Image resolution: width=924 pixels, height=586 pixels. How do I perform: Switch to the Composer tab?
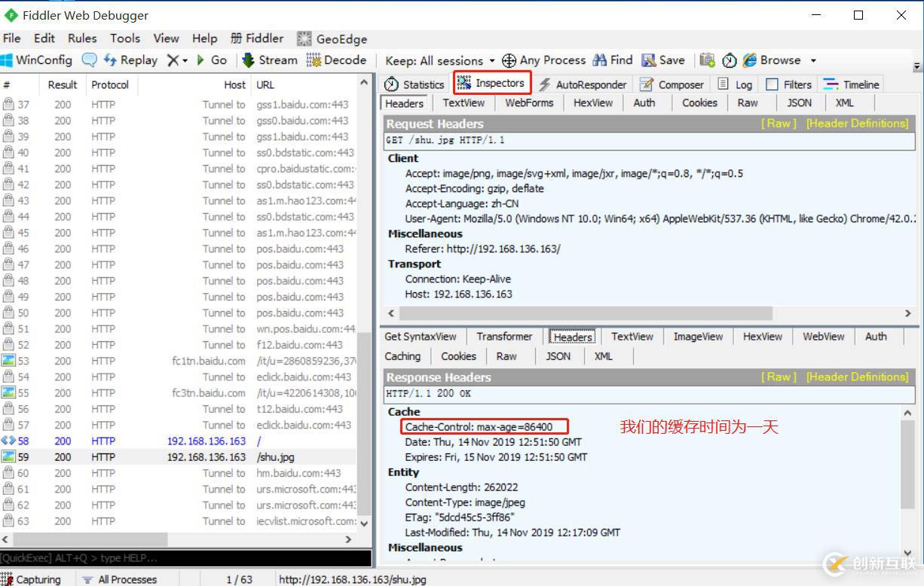click(x=672, y=84)
